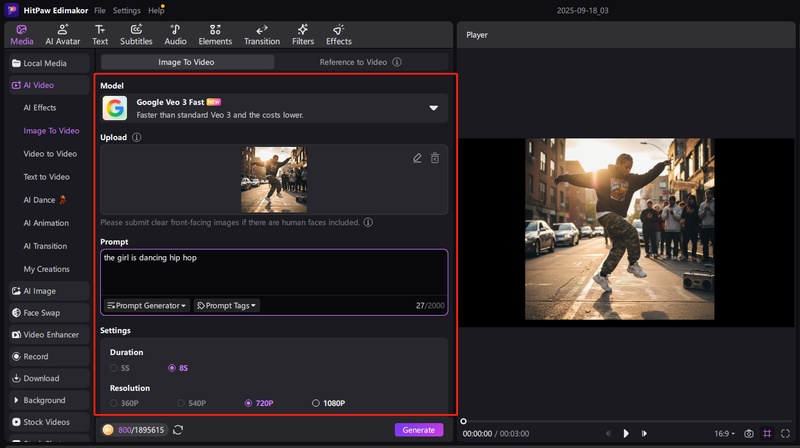Open the AI Avatar tool
Image resolution: width=800 pixels, height=448 pixels.
click(63, 35)
